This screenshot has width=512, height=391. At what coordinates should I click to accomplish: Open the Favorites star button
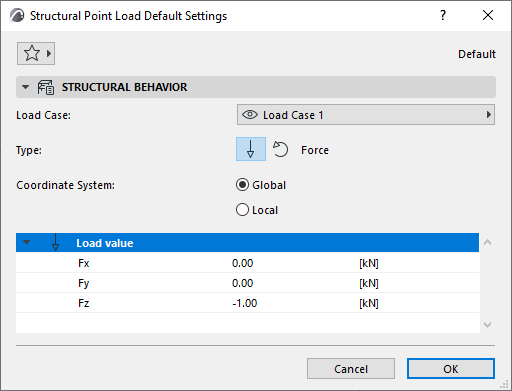tap(36, 53)
